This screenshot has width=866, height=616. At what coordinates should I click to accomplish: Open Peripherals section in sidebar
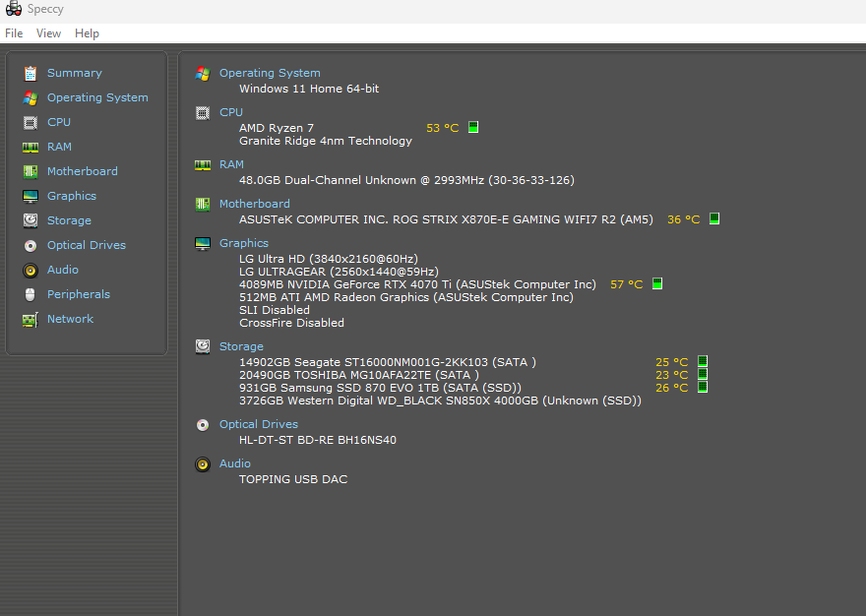(x=79, y=294)
